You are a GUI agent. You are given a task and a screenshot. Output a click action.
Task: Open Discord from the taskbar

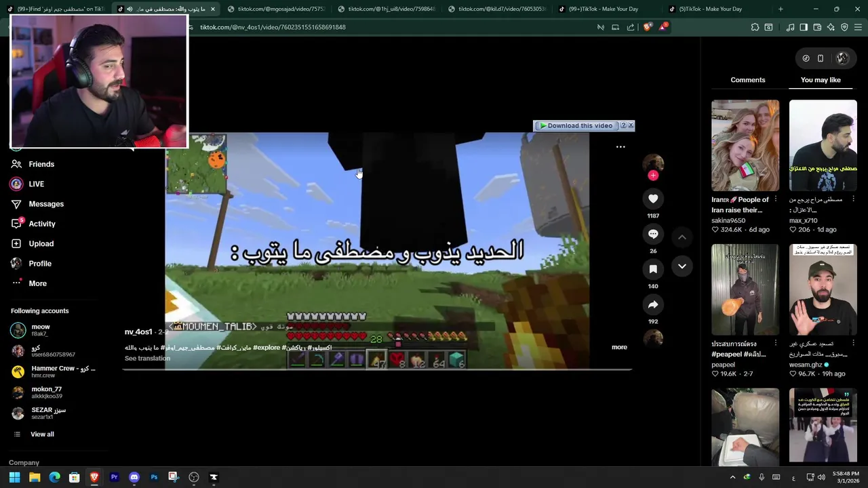coord(134,477)
